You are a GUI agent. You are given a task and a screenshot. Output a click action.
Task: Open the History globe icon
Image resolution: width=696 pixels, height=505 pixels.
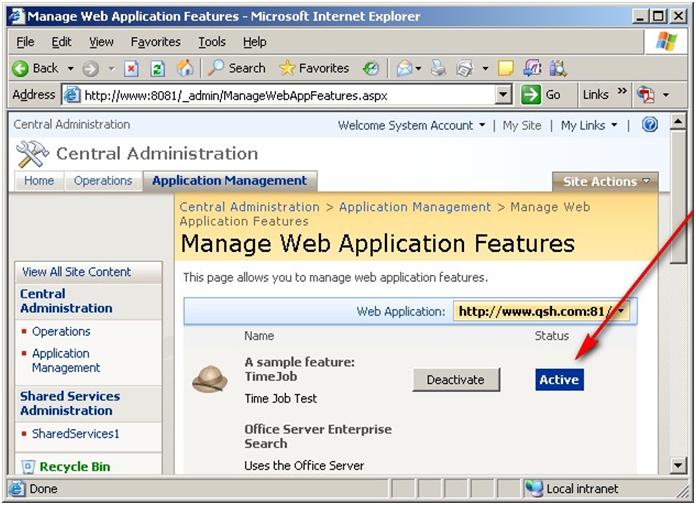pyautogui.click(x=371, y=68)
